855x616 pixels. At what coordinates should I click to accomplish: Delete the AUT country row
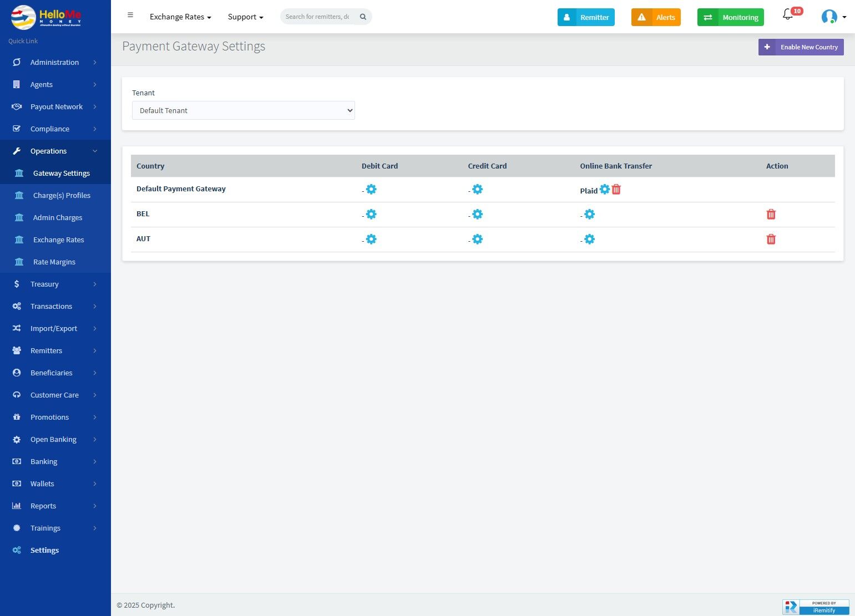tap(771, 239)
